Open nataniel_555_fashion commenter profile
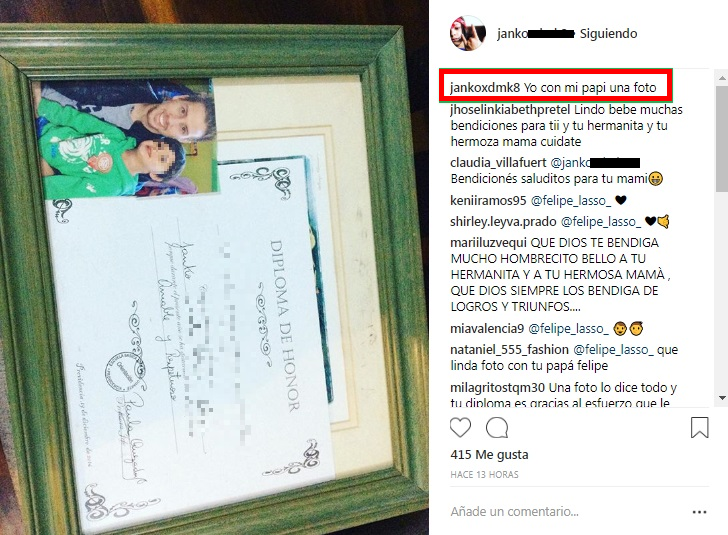This screenshot has width=728, height=535. [x=509, y=349]
